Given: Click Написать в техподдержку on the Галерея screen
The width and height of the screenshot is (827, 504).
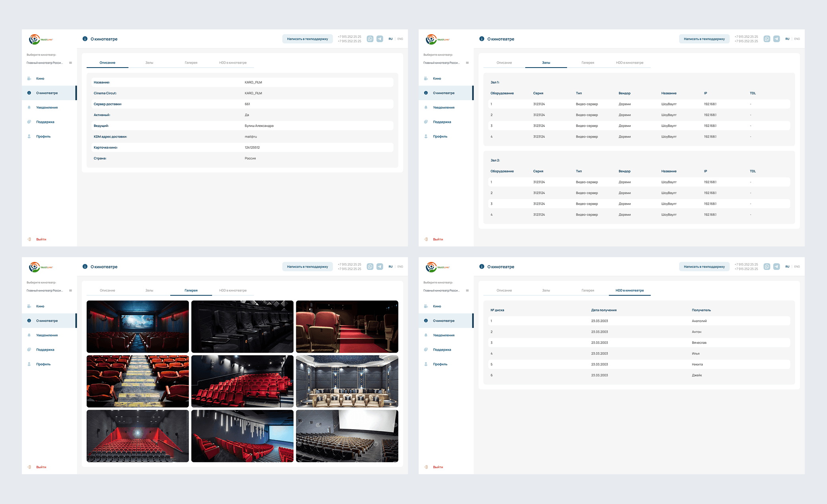Looking at the screenshot, I should click(x=307, y=267).
